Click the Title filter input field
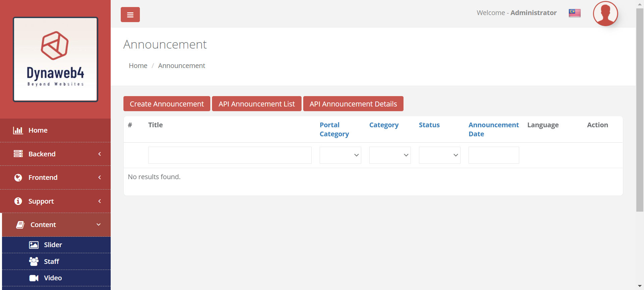 click(x=230, y=155)
